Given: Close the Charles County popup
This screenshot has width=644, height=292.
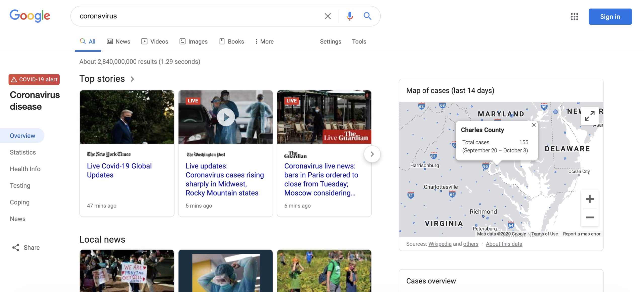Looking at the screenshot, I should (x=534, y=125).
